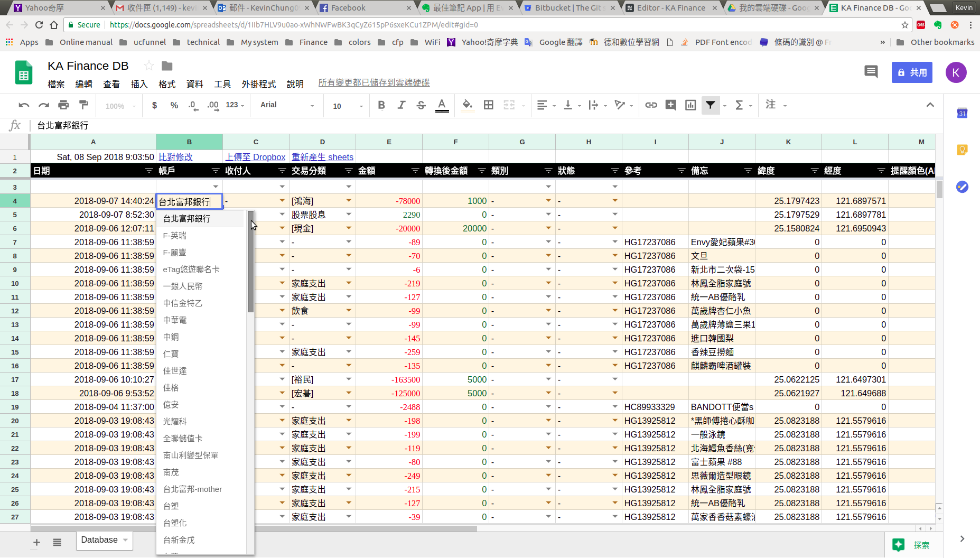Select the Paint format tool

[83, 105]
